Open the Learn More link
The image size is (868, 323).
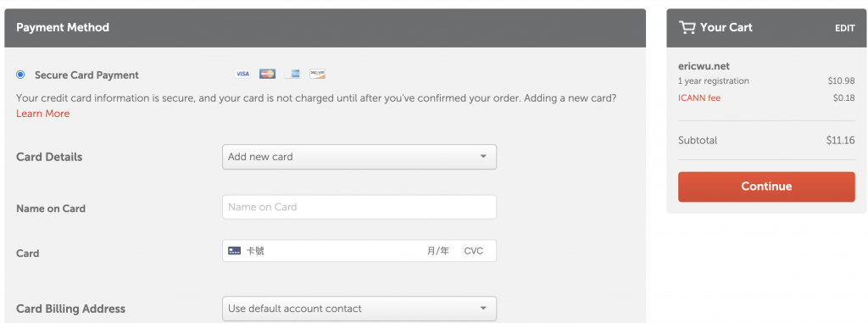[42, 114]
